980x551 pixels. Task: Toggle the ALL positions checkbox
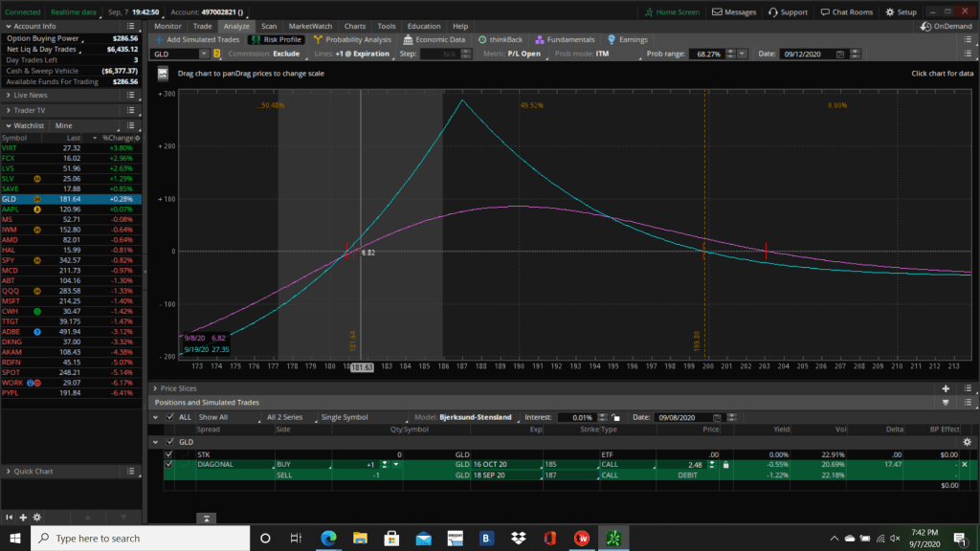coord(170,417)
